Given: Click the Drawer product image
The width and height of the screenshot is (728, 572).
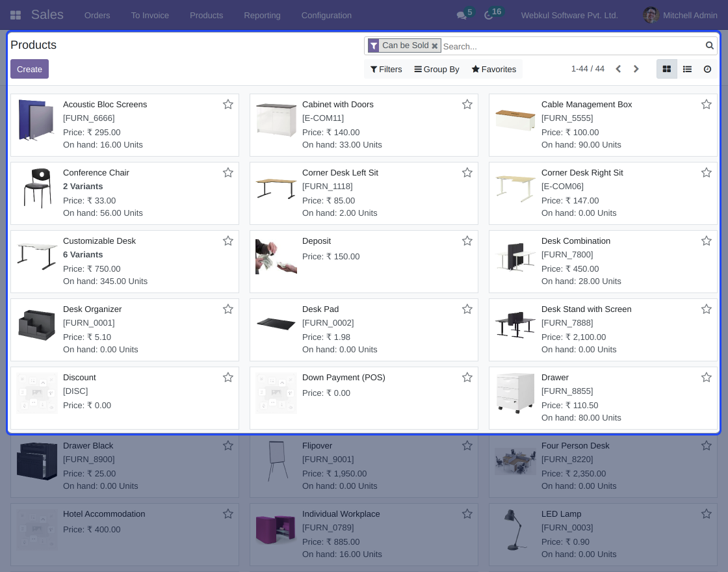Looking at the screenshot, I should click(x=515, y=393).
